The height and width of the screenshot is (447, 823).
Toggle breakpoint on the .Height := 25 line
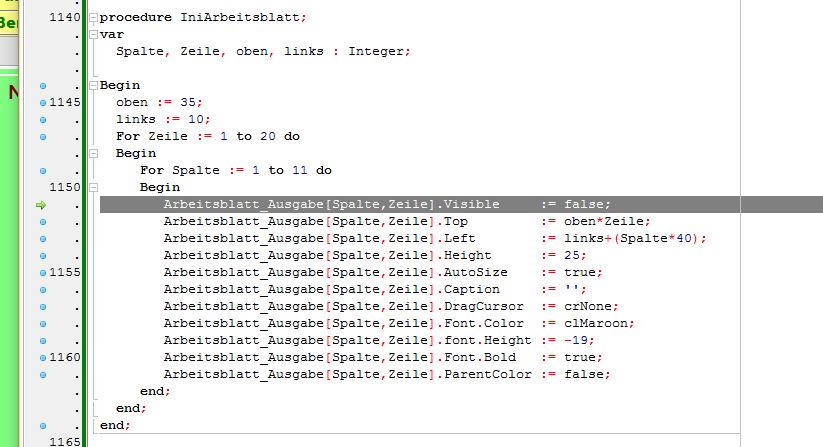coord(42,255)
